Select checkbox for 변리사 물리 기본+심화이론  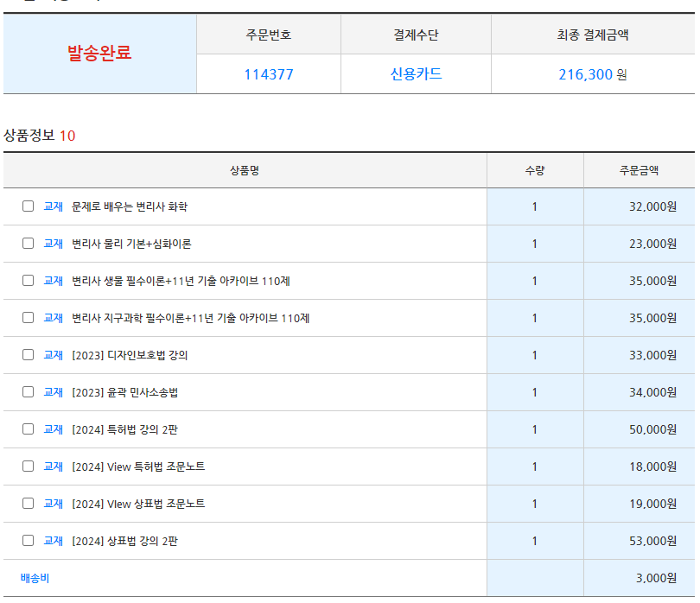click(29, 244)
